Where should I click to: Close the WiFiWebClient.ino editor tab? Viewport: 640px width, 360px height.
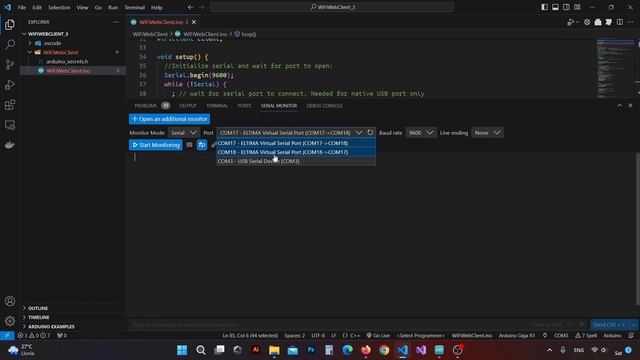[x=194, y=22]
